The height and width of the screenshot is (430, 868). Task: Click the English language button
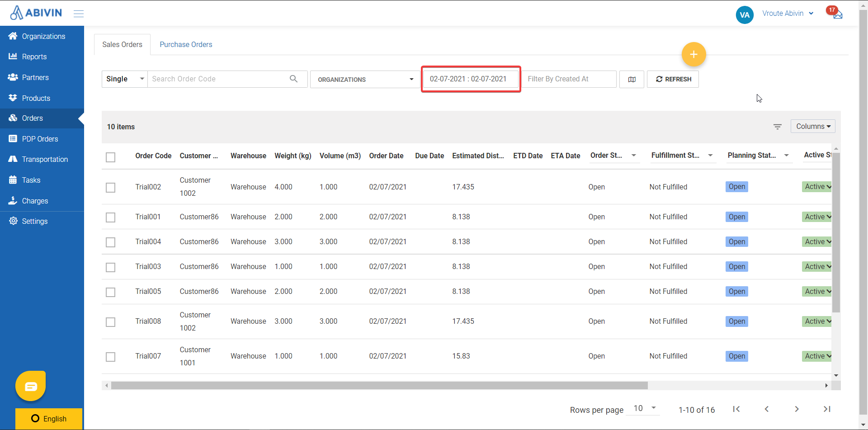click(x=49, y=419)
